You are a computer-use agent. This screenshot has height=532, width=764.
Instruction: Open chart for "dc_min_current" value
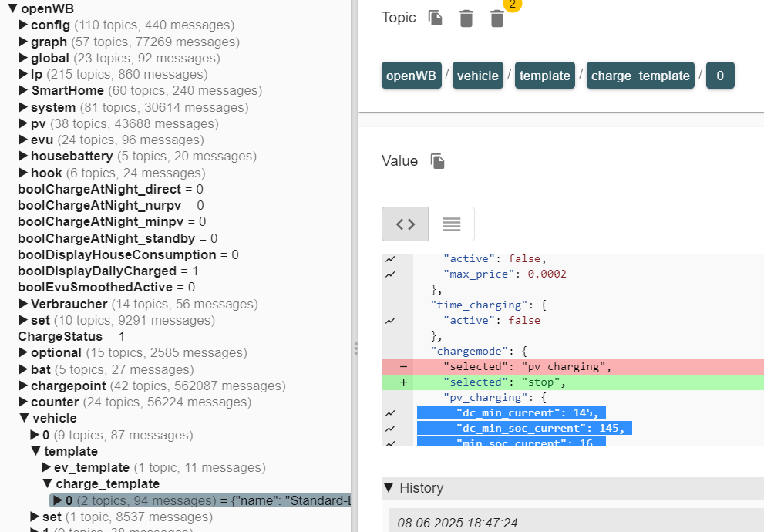(390, 413)
